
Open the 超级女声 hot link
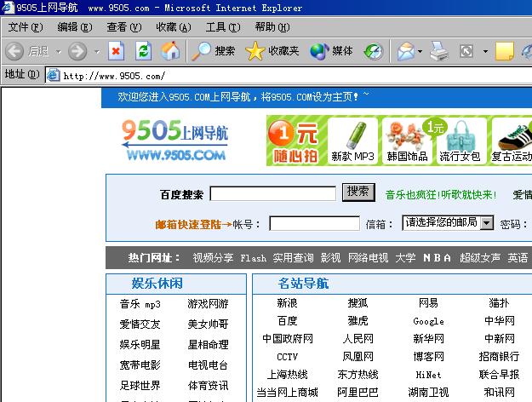click(480, 258)
